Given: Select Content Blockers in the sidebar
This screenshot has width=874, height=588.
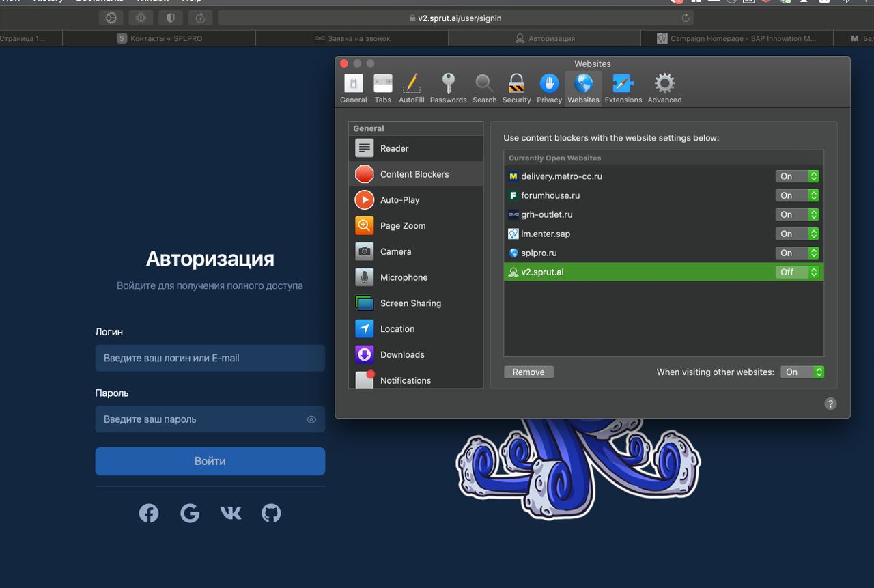Looking at the screenshot, I should click(416, 174).
